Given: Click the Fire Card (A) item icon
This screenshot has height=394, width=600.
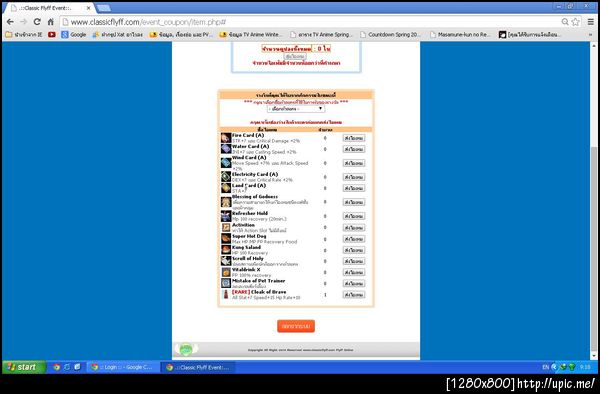Looking at the screenshot, I should point(226,138).
